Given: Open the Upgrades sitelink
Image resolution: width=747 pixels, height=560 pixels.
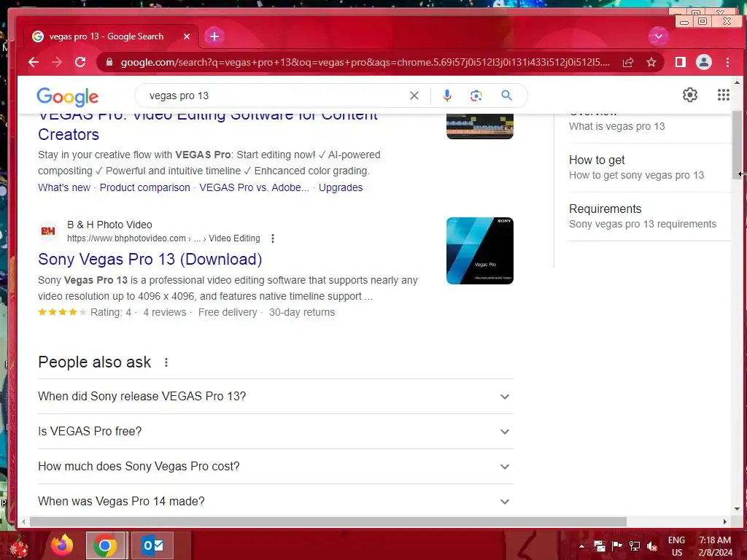Looking at the screenshot, I should [341, 187].
